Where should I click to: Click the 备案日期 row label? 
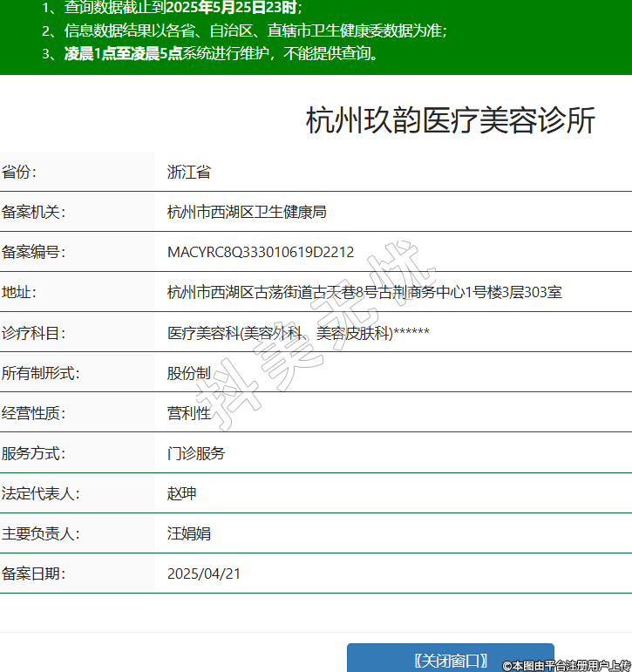(x=34, y=573)
